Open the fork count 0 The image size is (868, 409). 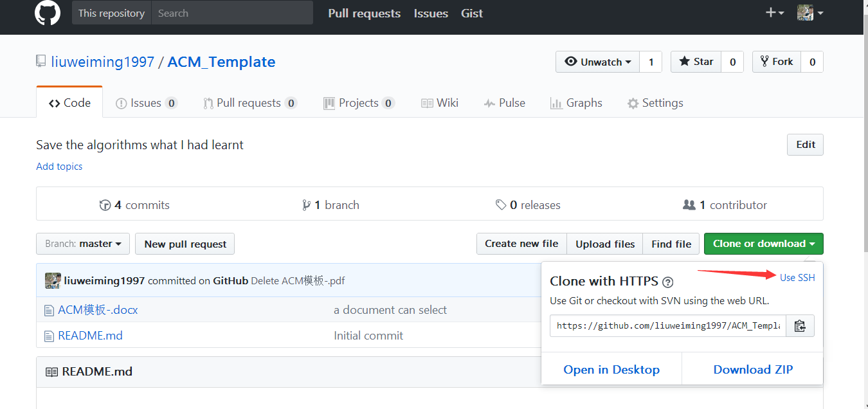tap(812, 62)
